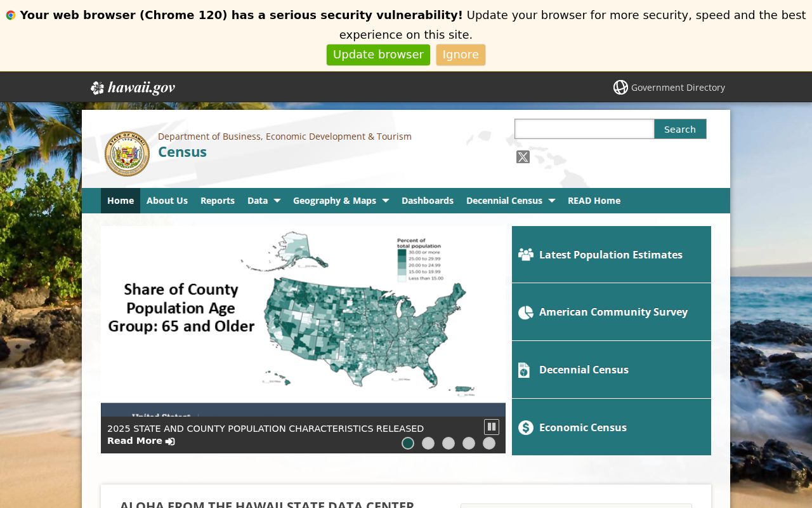The image size is (812, 508).
Task: Click the Search button
Action: coord(680,129)
